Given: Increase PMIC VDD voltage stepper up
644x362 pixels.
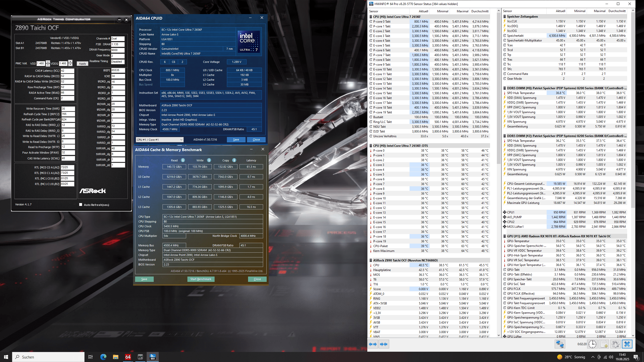Looking at the screenshot, I should [x=48, y=62].
